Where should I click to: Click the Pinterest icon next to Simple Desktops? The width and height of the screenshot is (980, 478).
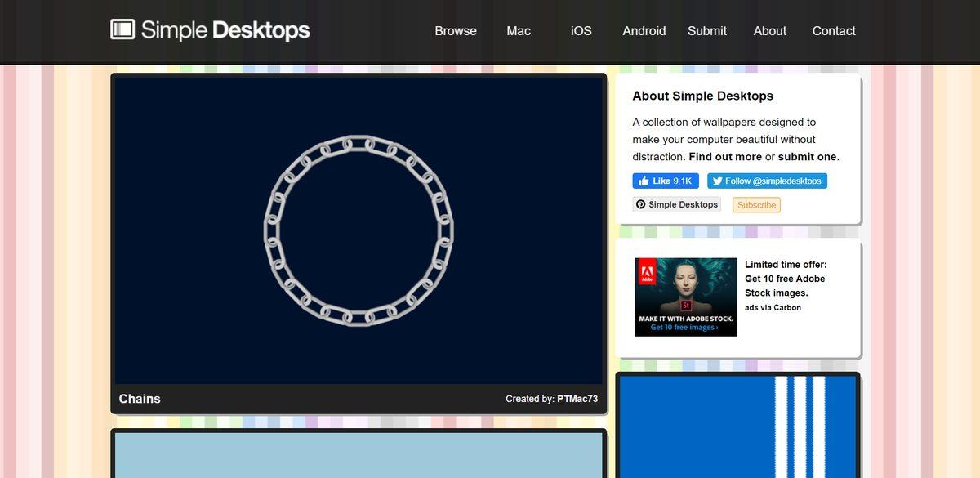pyautogui.click(x=640, y=204)
